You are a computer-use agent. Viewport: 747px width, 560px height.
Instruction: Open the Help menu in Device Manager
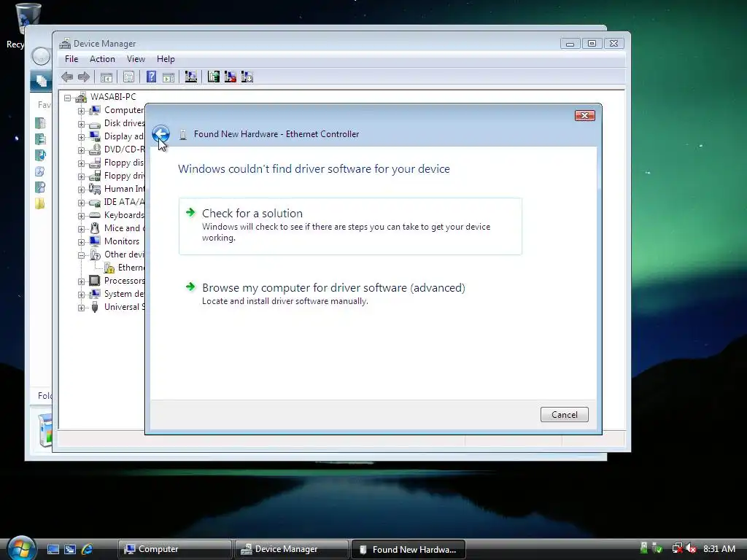[166, 59]
